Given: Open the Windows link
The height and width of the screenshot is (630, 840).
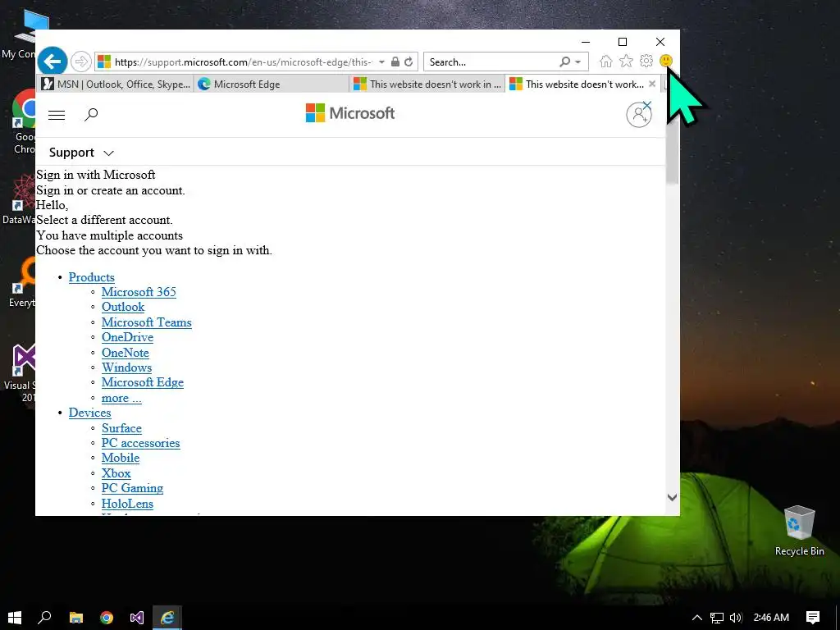Looking at the screenshot, I should 127,367.
